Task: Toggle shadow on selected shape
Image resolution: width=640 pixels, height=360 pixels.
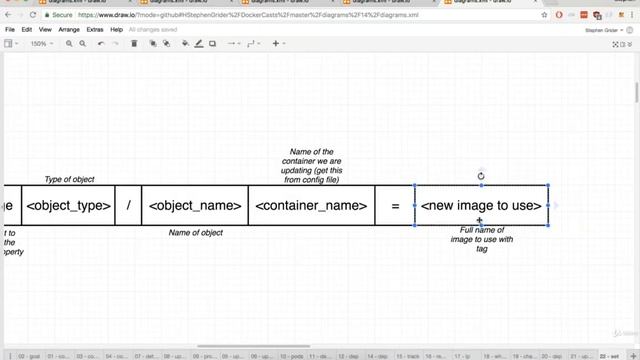Action: (x=212, y=43)
